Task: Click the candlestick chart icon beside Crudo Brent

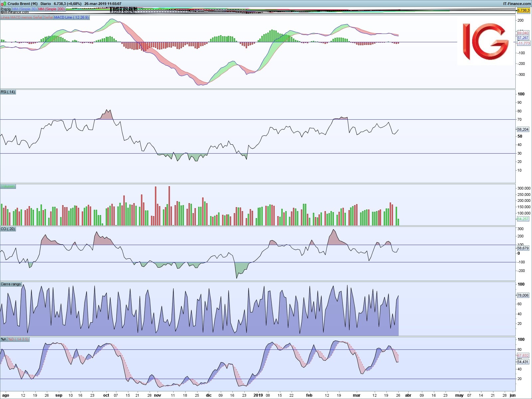Action: click(x=4, y=4)
